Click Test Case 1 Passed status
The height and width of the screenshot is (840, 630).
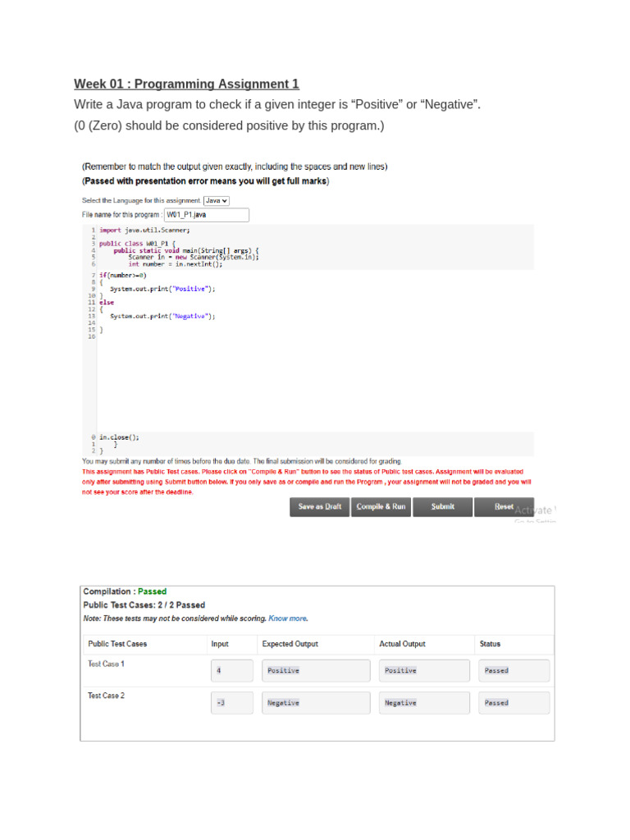(x=514, y=671)
